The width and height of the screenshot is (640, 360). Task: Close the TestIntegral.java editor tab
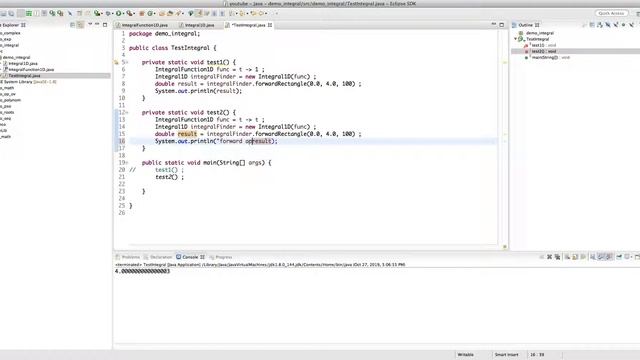pyautogui.click(x=270, y=25)
